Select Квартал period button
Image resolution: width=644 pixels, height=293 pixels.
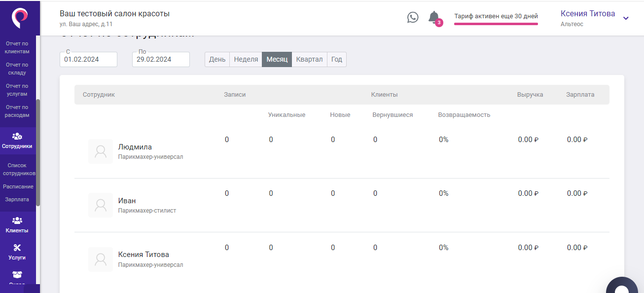(x=309, y=59)
